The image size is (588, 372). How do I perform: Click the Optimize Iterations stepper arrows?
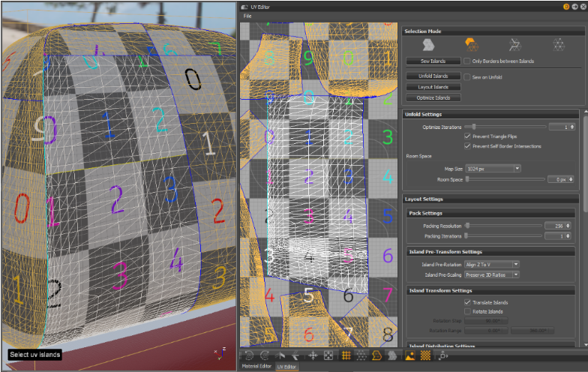tap(571, 127)
